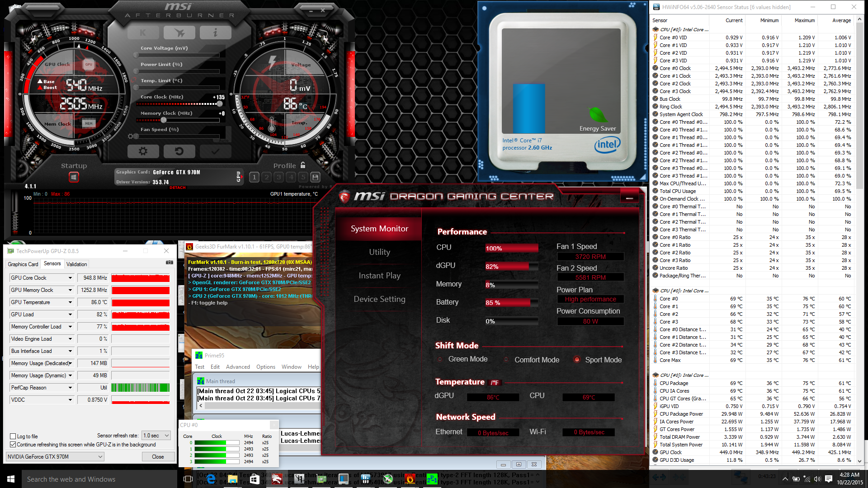Toggle Afterburner's apply-at-Windows-startup button
The image size is (868, 488).
74,177
